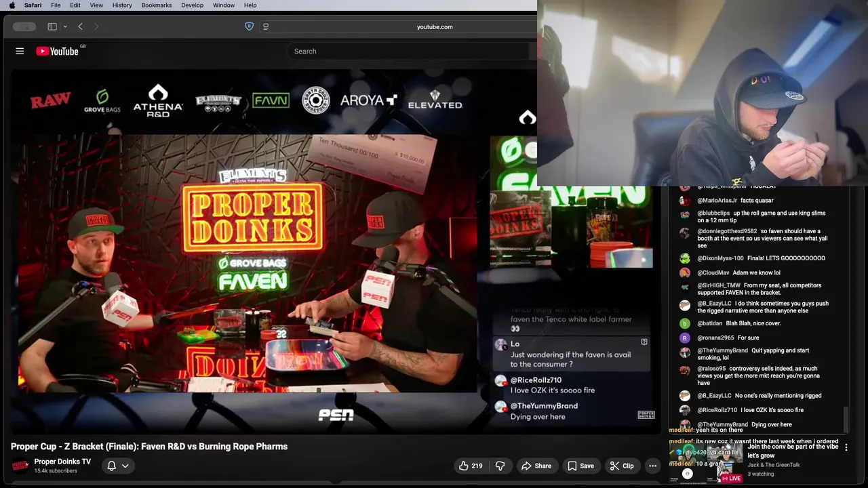Screen dimensions: 868x488
Task: Dislike the video with thumbs down
Action: point(500,466)
